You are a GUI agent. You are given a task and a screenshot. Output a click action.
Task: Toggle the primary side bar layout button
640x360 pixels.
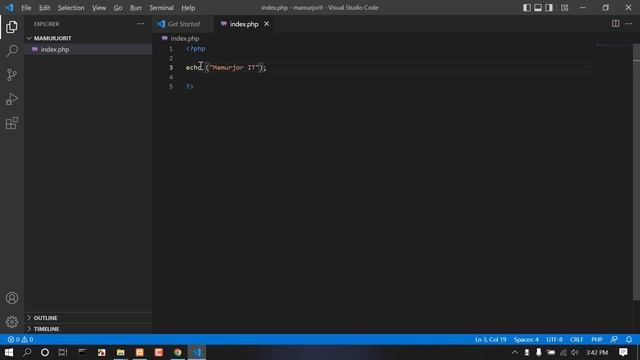pos(527,8)
